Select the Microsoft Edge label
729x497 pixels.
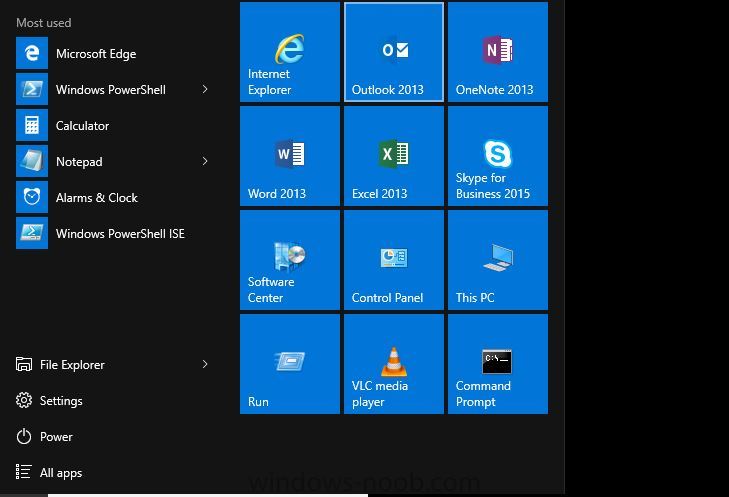click(96, 54)
